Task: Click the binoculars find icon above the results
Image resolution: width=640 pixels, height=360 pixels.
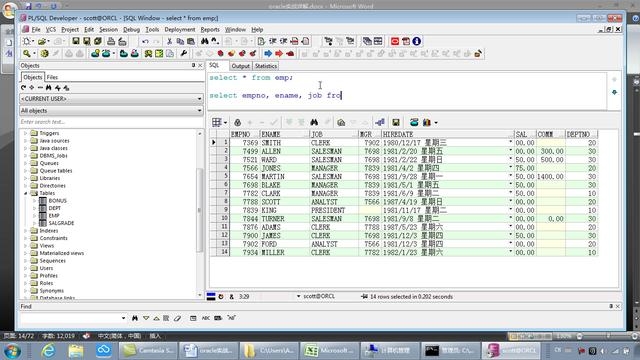Action: [x=314, y=122]
